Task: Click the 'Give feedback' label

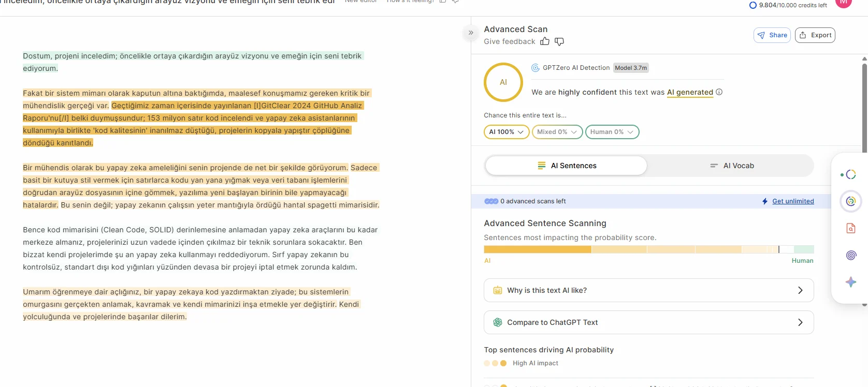Action: tap(510, 41)
